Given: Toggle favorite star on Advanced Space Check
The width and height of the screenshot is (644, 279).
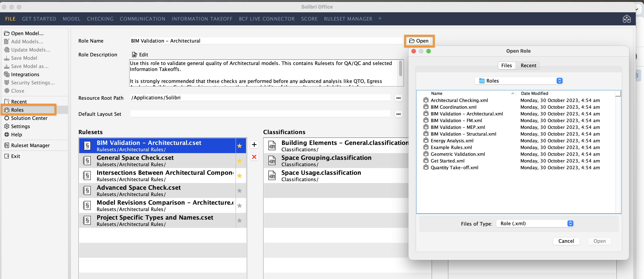Looking at the screenshot, I should [x=239, y=190].
